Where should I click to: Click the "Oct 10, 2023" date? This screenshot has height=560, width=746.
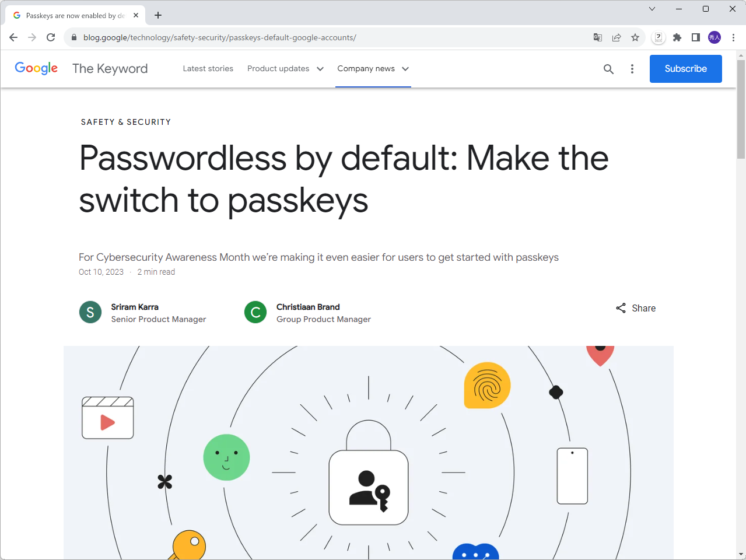(101, 272)
